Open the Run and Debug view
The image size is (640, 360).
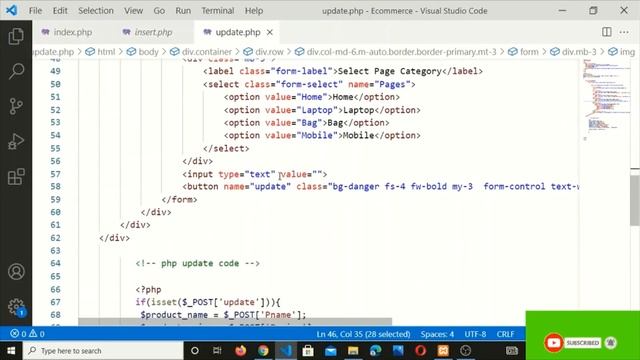pyautogui.click(x=16, y=141)
